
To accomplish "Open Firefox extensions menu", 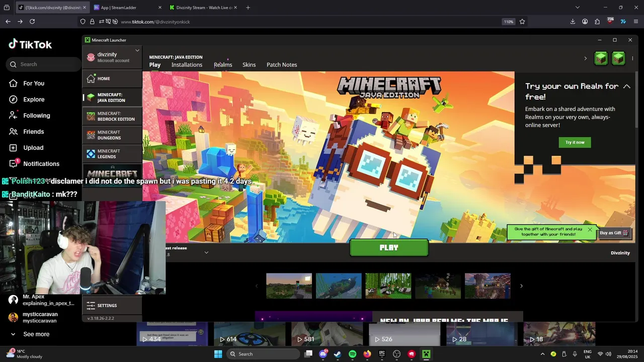I will pos(597,22).
